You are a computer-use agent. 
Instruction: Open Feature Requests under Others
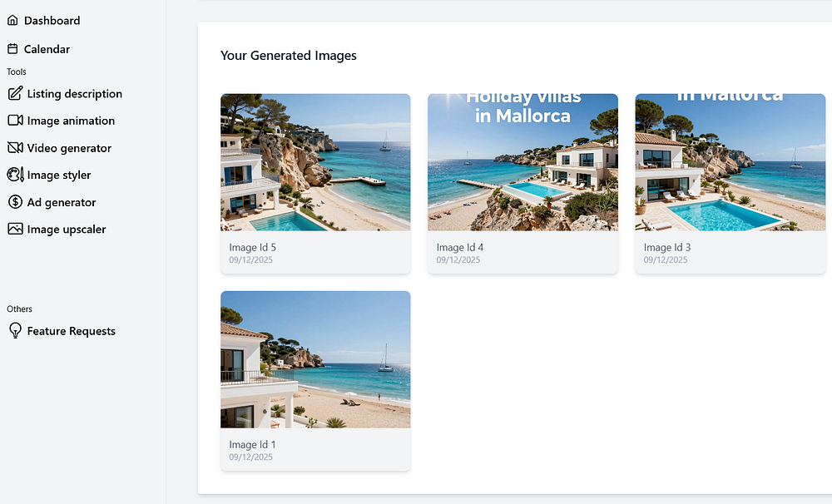(71, 330)
